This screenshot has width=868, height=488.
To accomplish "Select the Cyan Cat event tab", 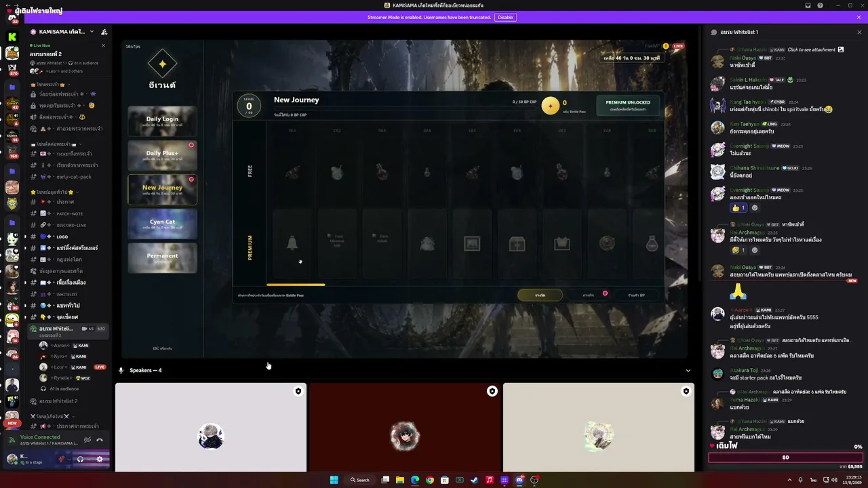I will click(162, 224).
